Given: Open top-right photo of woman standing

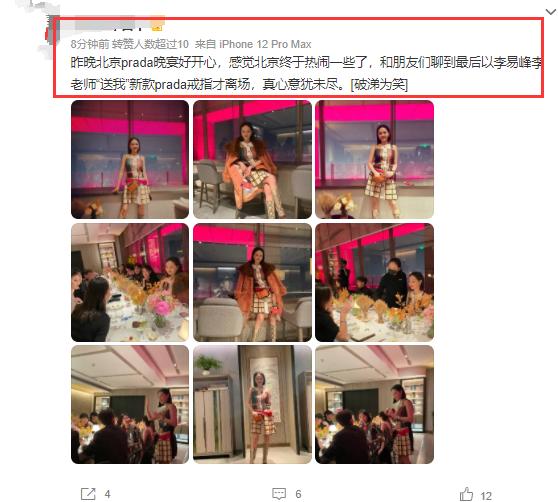Looking at the screenshot, I should pos(374,159).
